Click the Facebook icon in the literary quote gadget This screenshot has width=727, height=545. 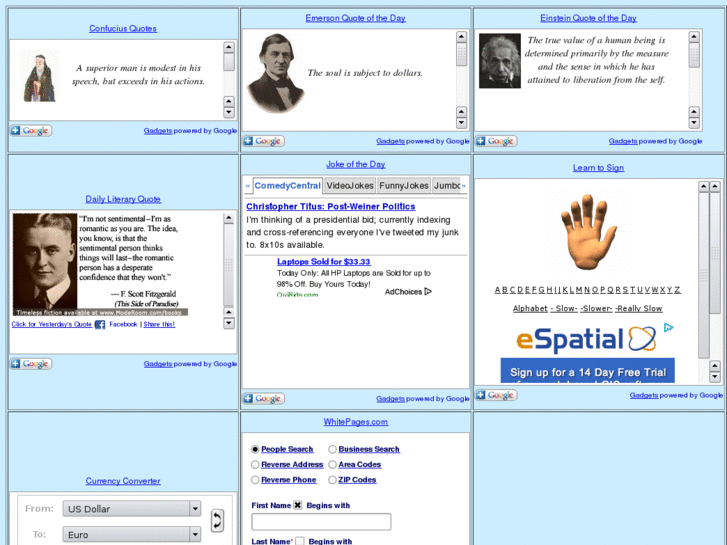click(x=100, y=325)
